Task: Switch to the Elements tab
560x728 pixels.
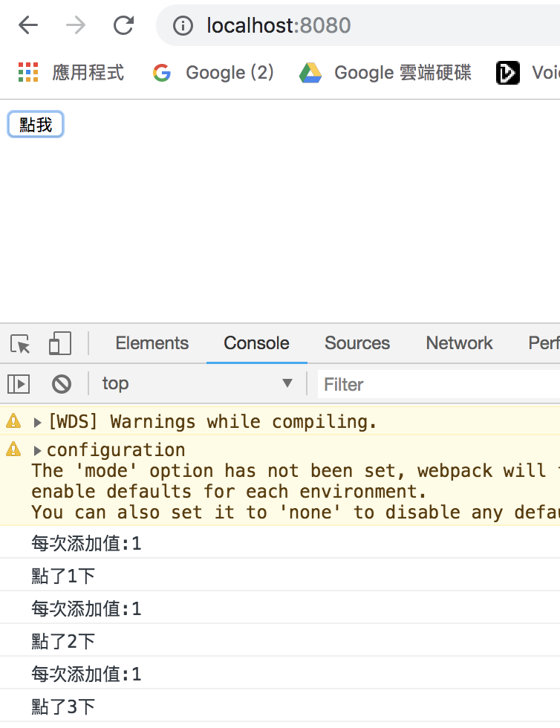Action: pos(152,343)
